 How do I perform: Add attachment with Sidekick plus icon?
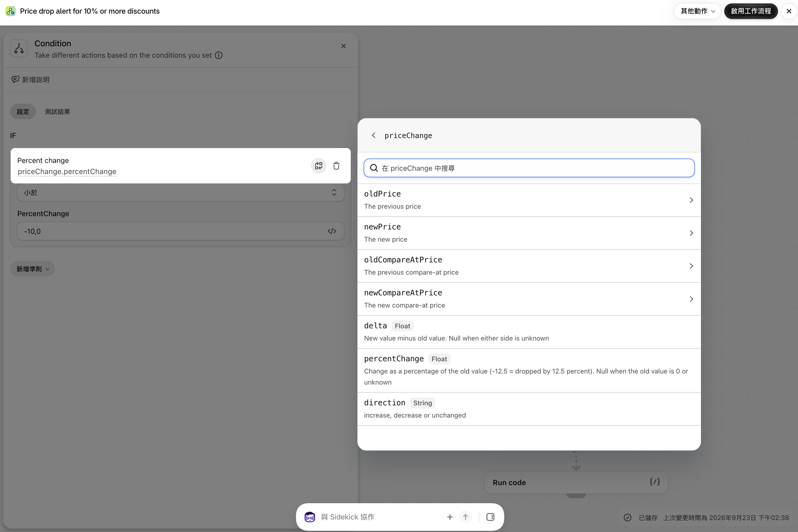[450, 517]
